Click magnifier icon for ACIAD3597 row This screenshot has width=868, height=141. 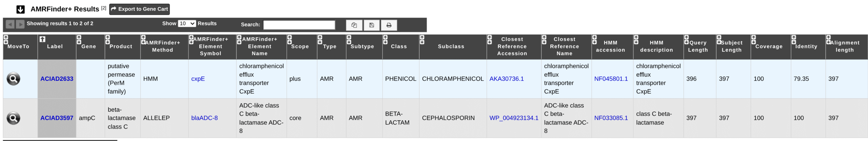[x=14, y=118]
